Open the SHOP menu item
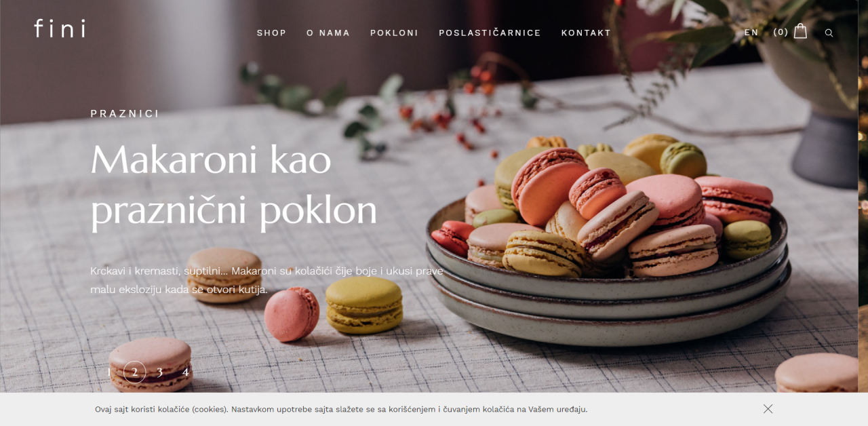Screen dimensions: 868x426 271,33
